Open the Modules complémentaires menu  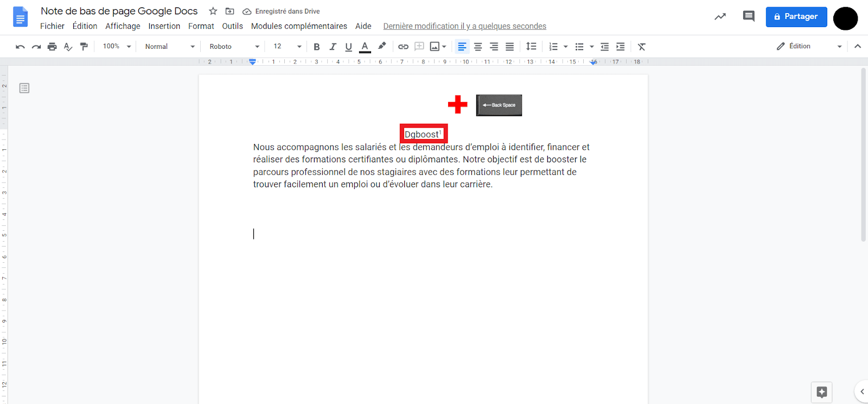coord(299,26)
